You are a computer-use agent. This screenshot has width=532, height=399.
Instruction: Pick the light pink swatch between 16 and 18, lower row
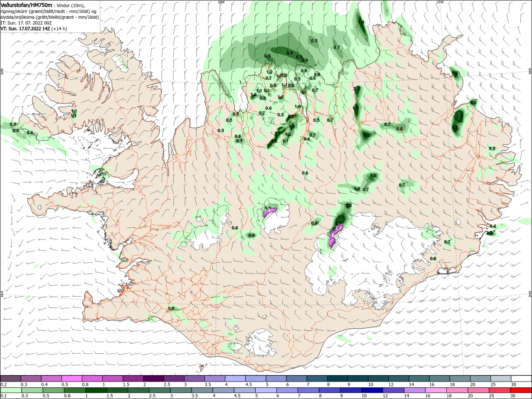[x=436, y=390]
